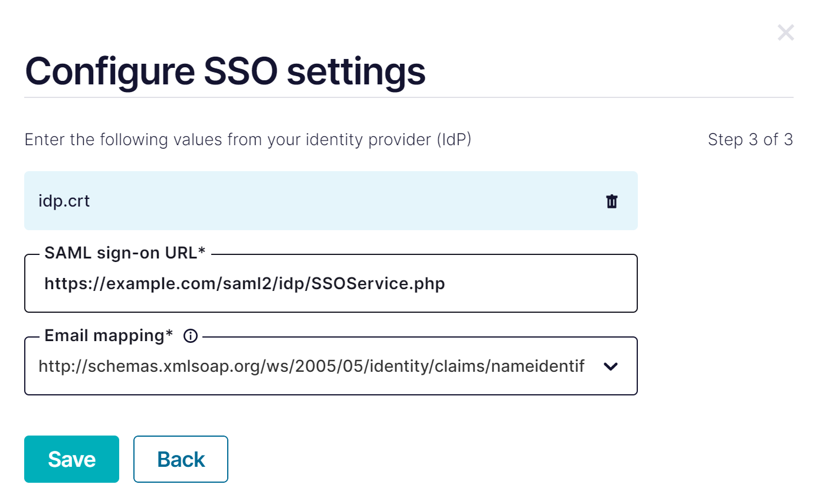819x504 pixels.
Task: Select the nameidentifier claim value text
Action: [x=311, y=366]
